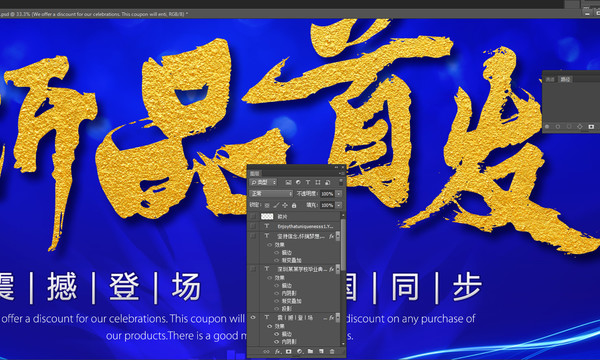Create a new layer group folder
The height and width of the screenshot is (360, 600).
[310, 351]
